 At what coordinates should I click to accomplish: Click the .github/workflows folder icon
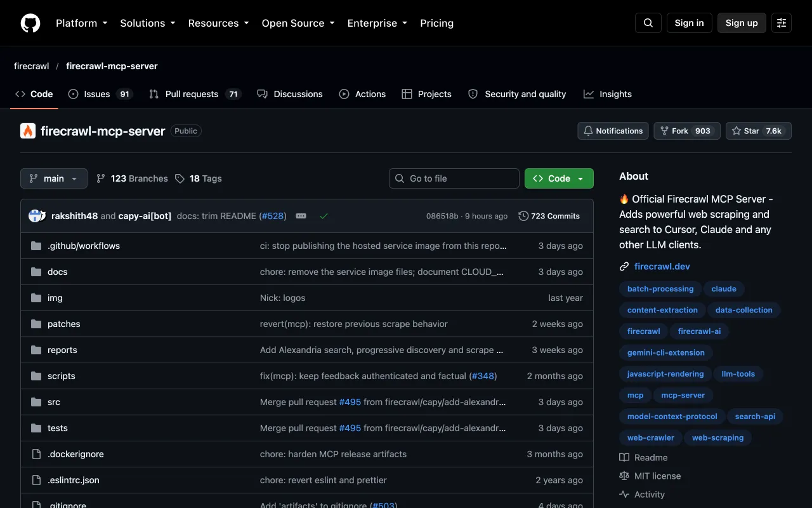36,246
